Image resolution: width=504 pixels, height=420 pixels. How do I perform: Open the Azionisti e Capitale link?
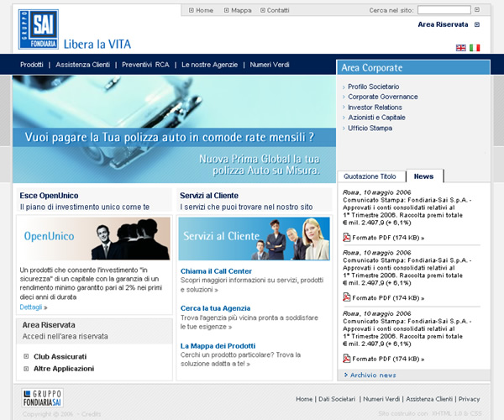[x=376, y=118]
